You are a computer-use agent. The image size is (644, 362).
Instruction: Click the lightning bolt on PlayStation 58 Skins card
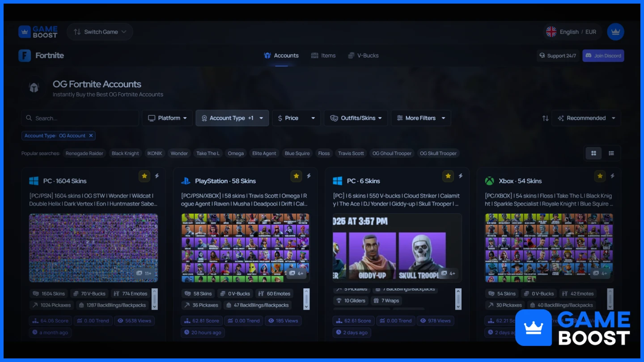[x=309, y=176]
